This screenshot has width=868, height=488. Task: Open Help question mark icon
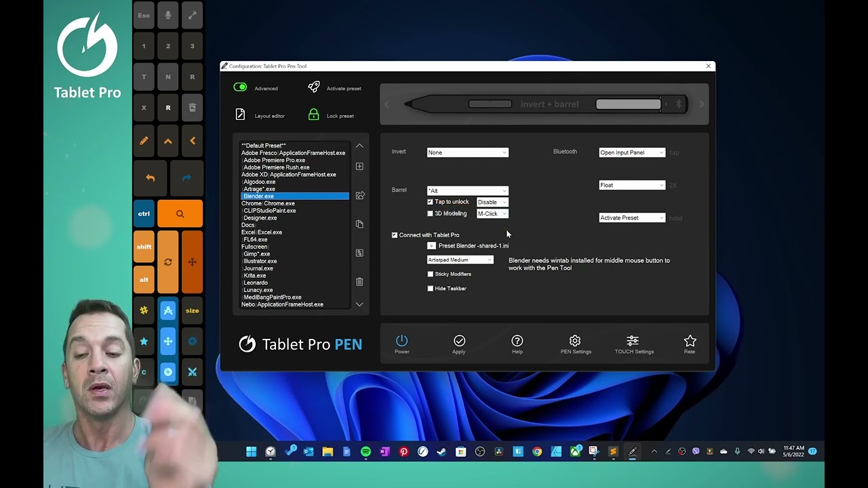tap(517, 340)
